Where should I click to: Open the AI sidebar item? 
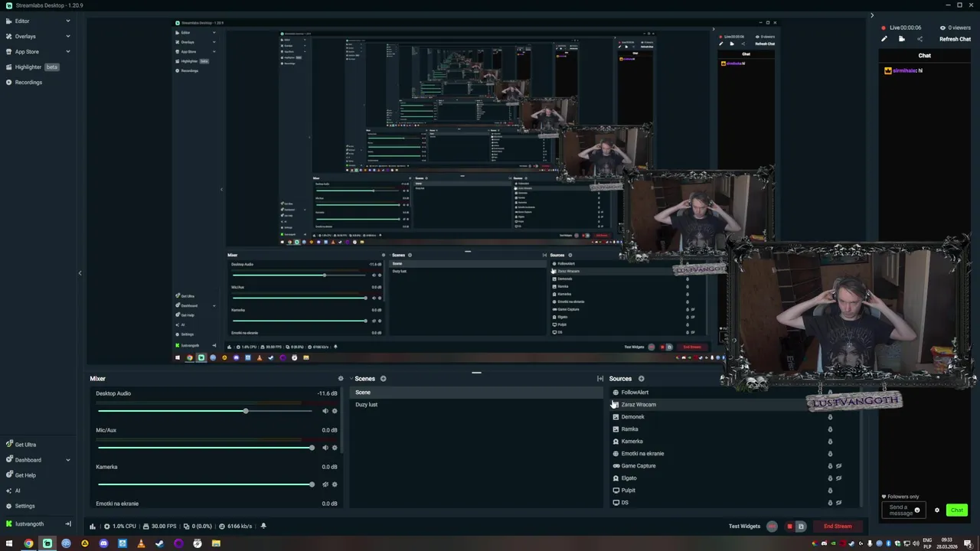13,491
